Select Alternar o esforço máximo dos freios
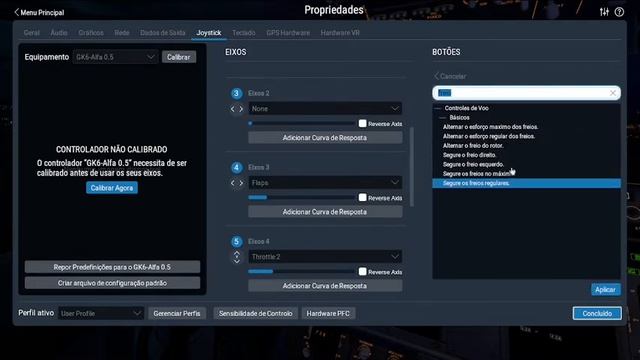 pos(491,127)
